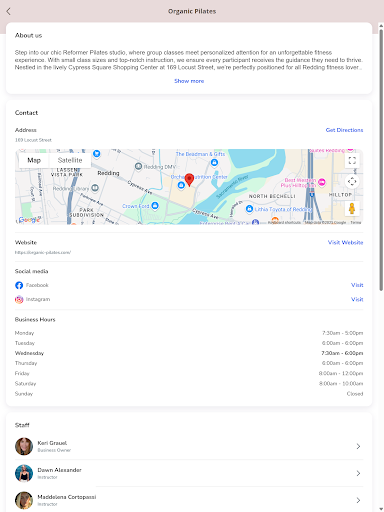The height and width of the screenshot is (512, 384).
Task: Click Visit Website link
Action: click(345, 242)
